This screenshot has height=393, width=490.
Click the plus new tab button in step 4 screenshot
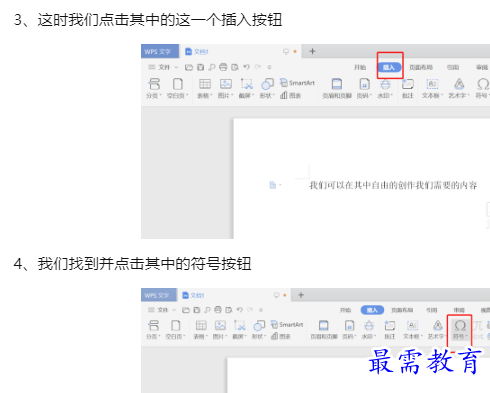[301, 295]
